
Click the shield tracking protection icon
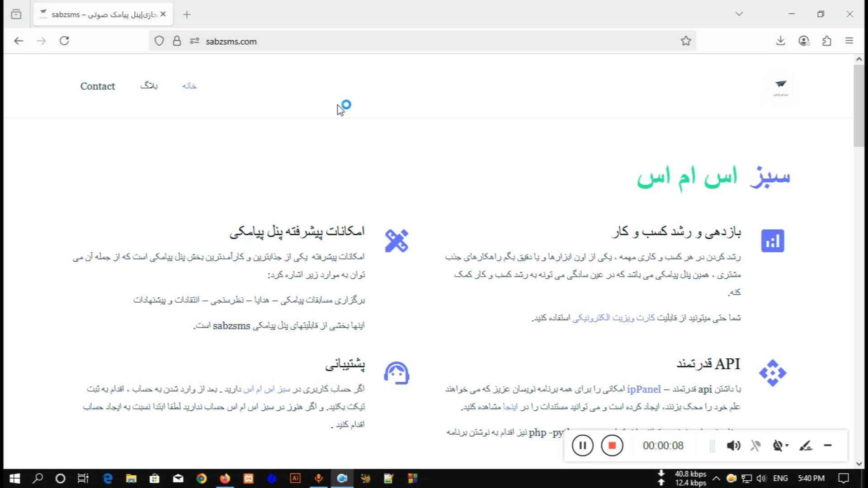click(159, 41)
